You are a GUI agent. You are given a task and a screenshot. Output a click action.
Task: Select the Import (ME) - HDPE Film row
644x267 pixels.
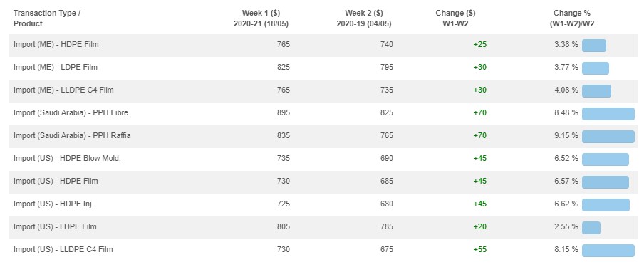pyautogui.click(x=323, y=45)
